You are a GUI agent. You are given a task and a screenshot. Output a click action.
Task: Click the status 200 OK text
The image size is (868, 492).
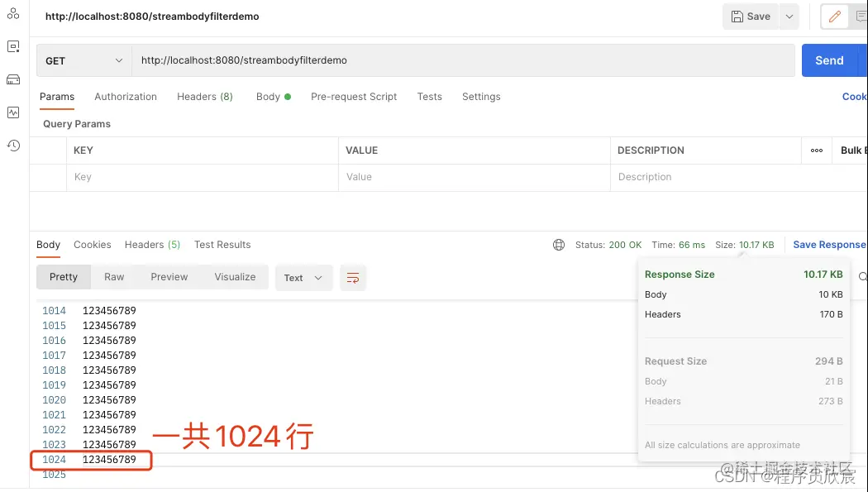click(x=608, y=245)
